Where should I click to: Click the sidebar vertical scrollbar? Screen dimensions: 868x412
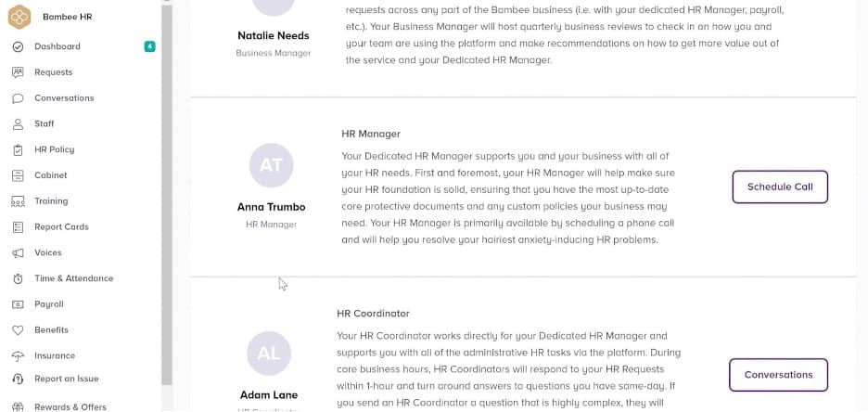(x=167, y=186)
